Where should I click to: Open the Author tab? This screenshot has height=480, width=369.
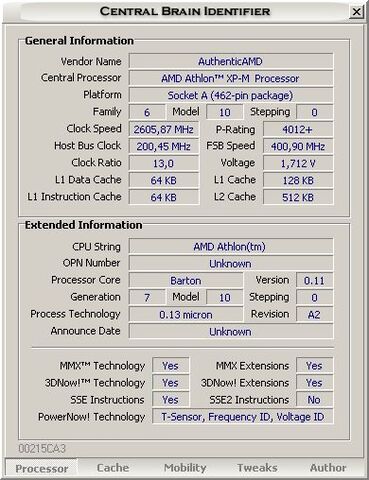(328, 468)
